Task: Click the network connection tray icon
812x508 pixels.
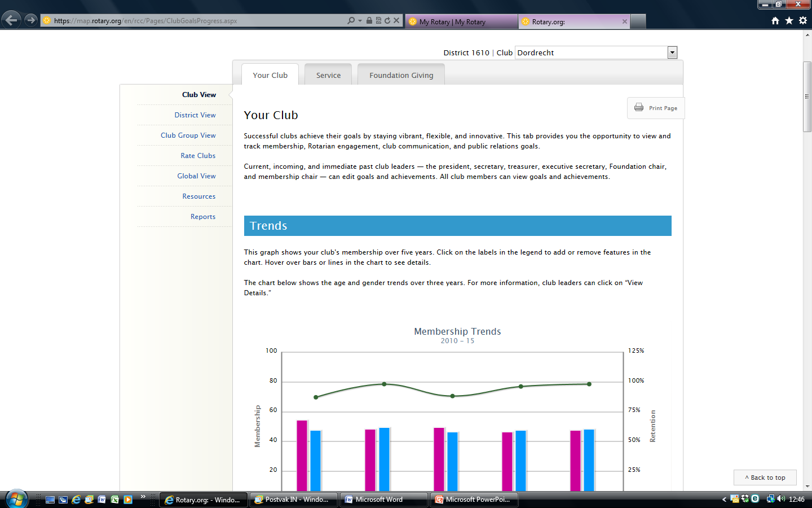Action: coord(770,499)
